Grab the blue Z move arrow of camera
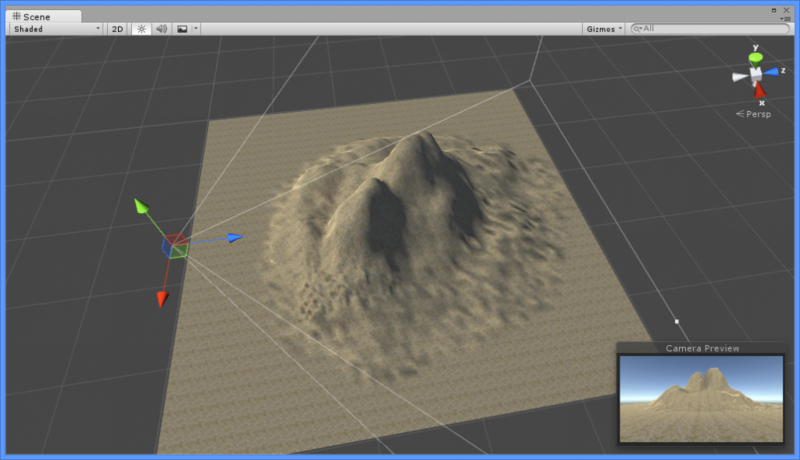The height and width of the screenshot is (460, 800). [235, 237]
